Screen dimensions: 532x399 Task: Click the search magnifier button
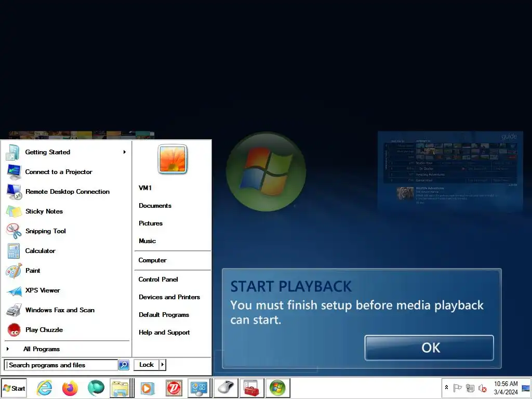124,365
